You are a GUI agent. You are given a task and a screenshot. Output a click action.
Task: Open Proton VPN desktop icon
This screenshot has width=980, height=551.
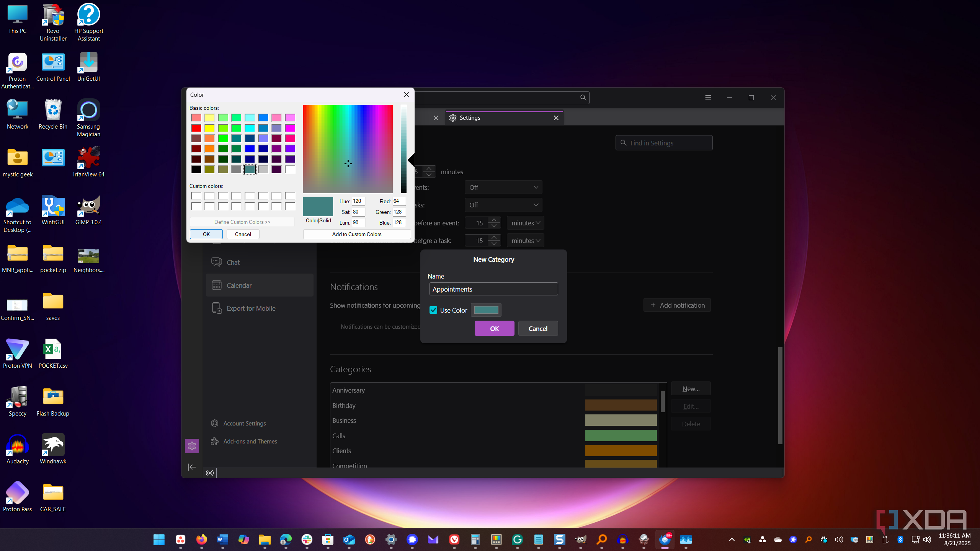pos(18,354)
